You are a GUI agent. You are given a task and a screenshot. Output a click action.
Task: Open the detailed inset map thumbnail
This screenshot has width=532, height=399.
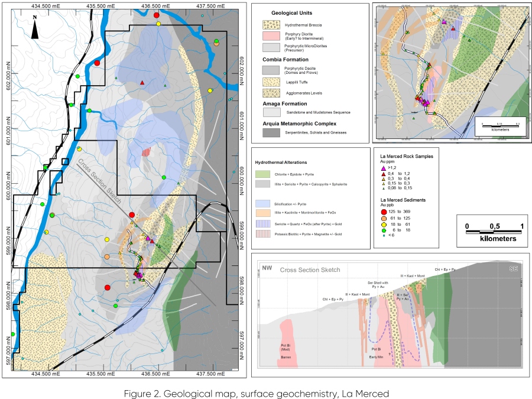(451, 73)
